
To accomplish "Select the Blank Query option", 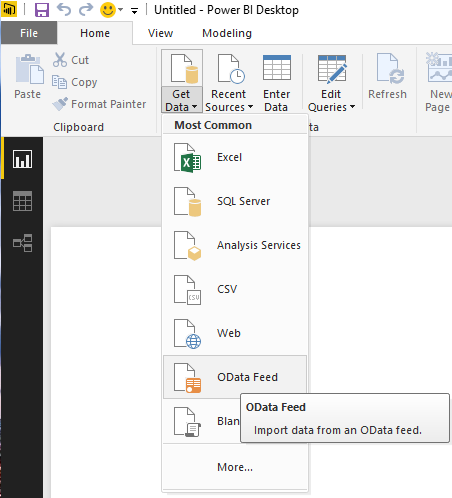I will click(x=202, y=421).
